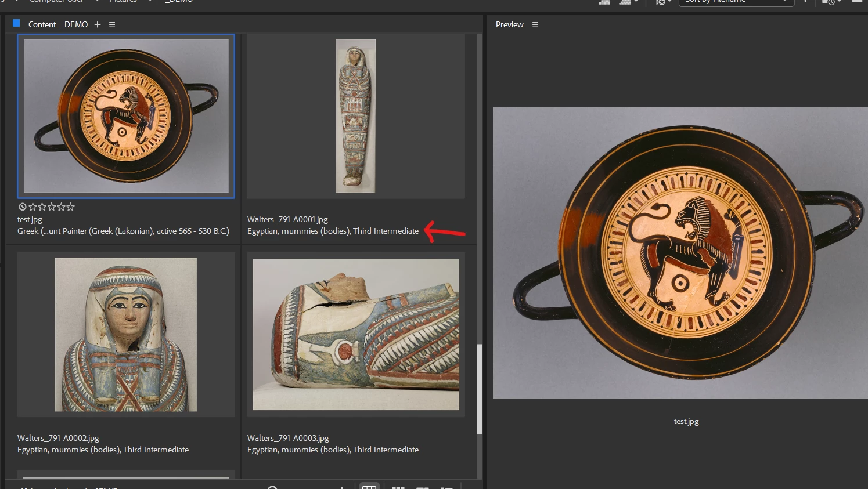Rate test.jpg one star
Image resolution: width=868 pixels, height=489 pixels.
[33, 207]
